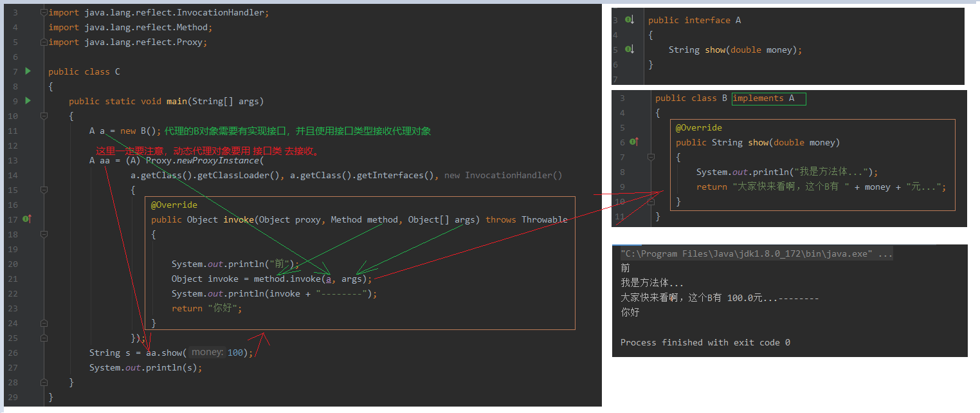Click return "大家快来看啊" statement in B
Screen dimensions: 980x413
point(821,187)
